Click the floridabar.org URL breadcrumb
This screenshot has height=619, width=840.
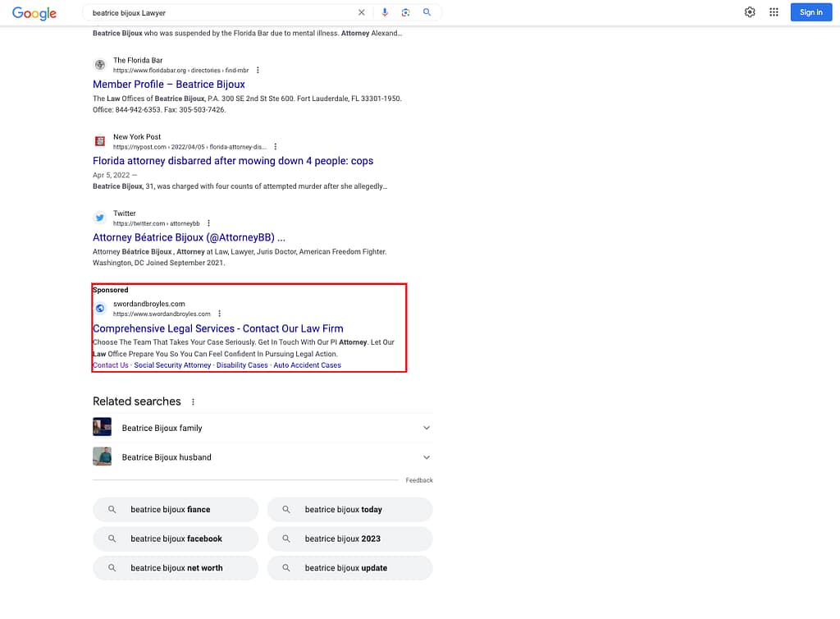[181, 71]
